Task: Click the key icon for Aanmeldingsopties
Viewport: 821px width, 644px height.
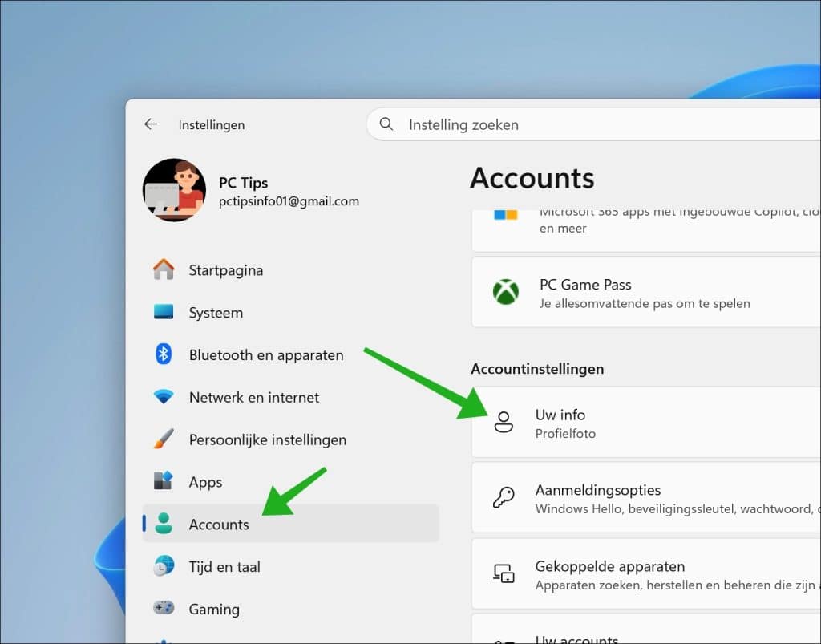Action: [504, 497]
